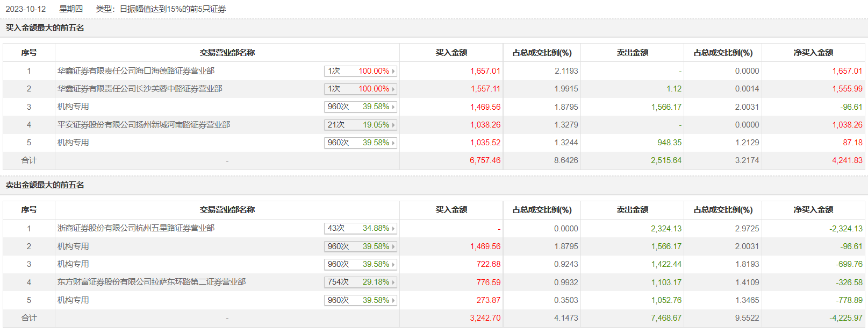Click 机构专用 in sell table row 3

(73, 264)
